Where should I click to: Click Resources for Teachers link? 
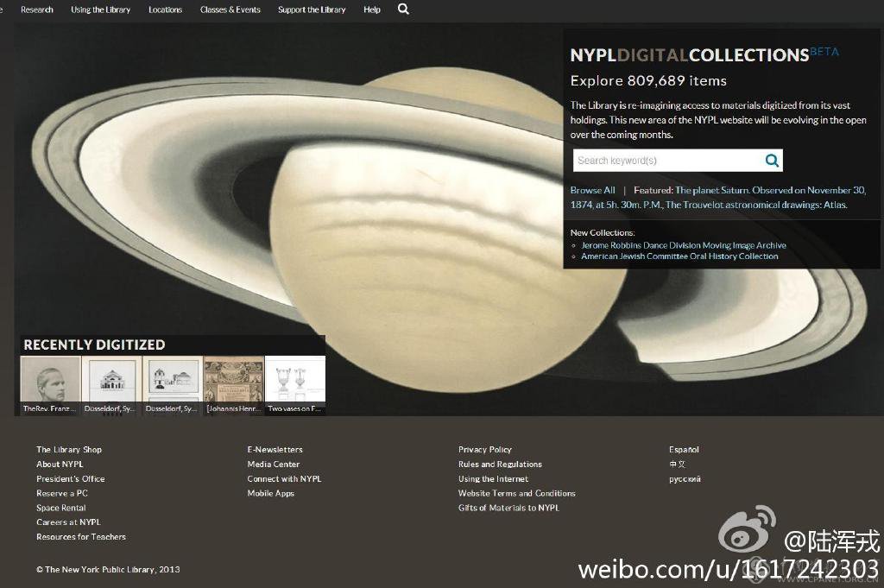click(81, 537)
